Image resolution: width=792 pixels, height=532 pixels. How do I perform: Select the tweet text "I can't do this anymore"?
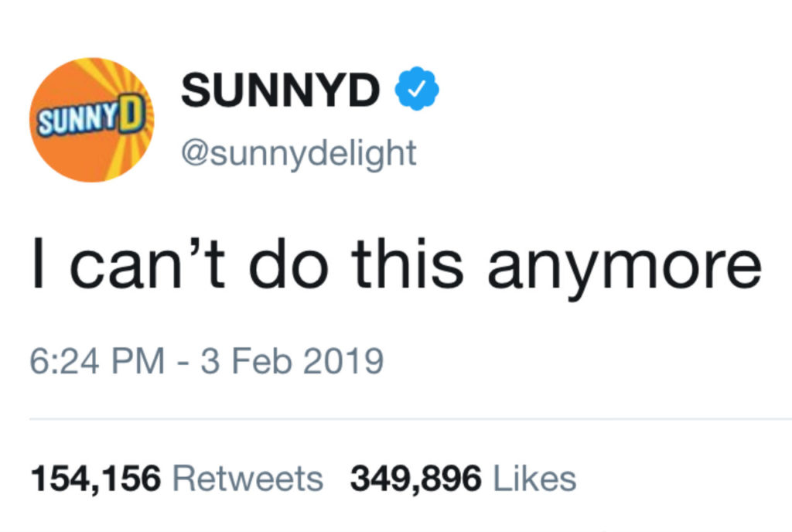[x=396, y=263]
